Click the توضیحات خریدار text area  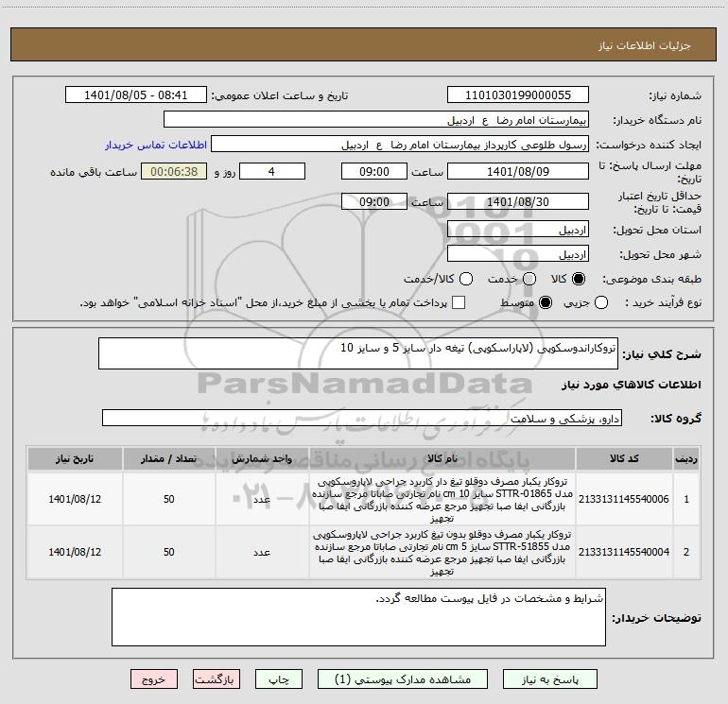[x=358, y=617]
